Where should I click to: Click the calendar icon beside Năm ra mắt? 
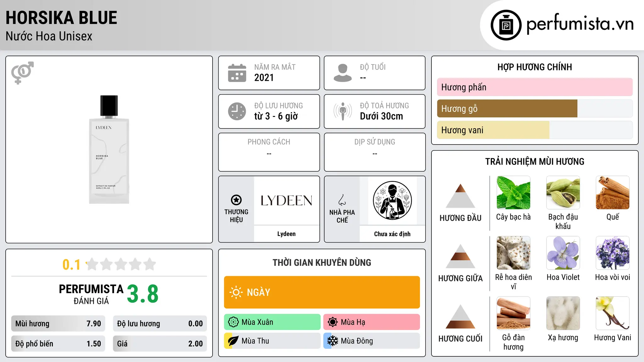click(x=237, y=73)
